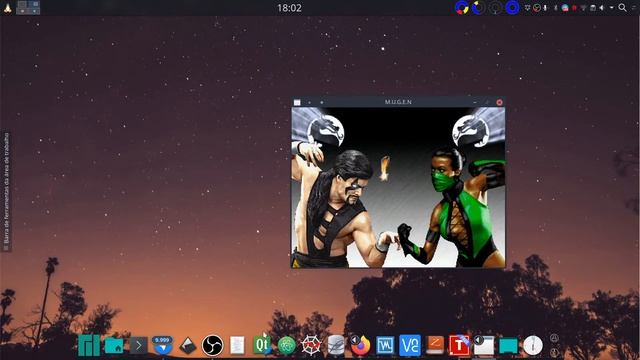Minimize the M.U.G.E.N window

pyautogui.click(x=475, y=102)
